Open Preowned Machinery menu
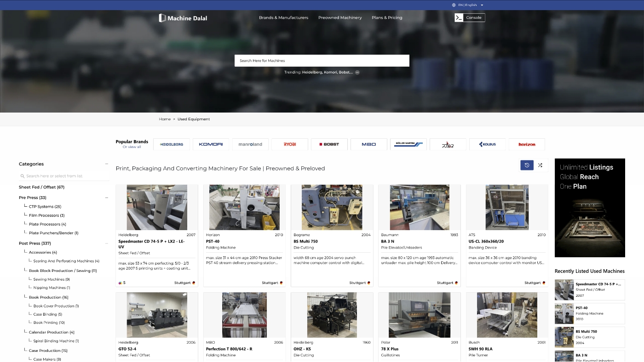The height and width of the screenshot is (362, 644). tap(340, 17)
